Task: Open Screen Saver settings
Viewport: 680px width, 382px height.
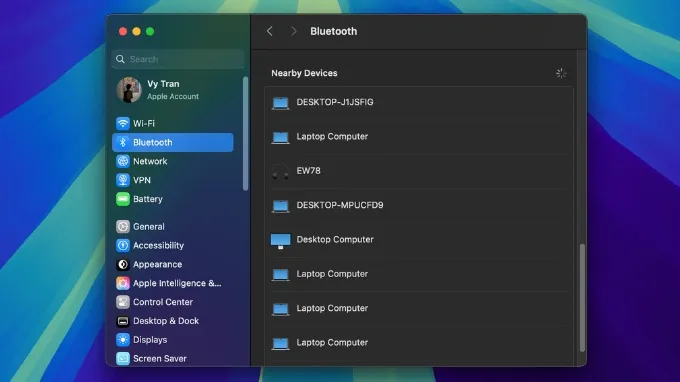Action: 173,359
